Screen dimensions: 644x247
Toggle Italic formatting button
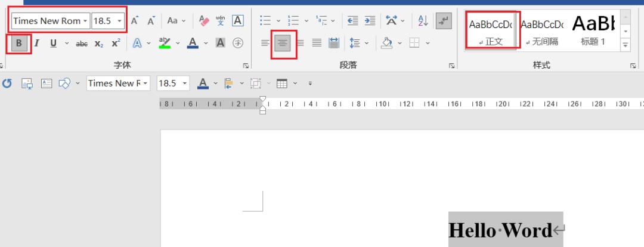click(36, 43)
